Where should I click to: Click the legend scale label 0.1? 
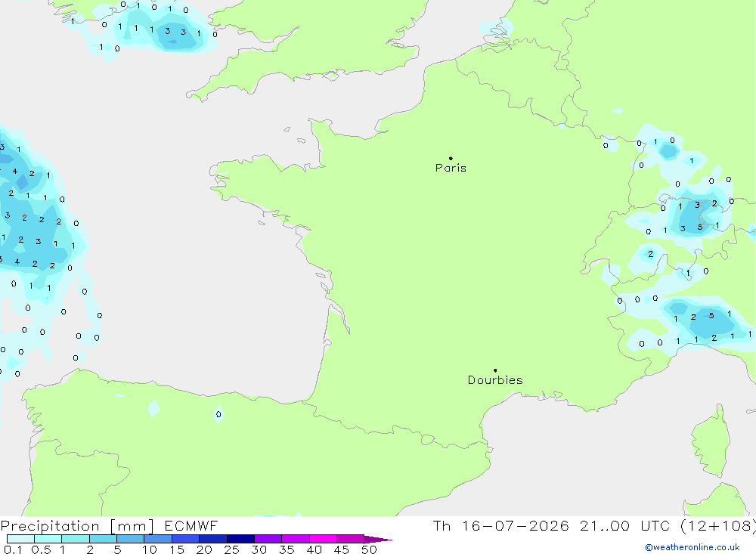[13, 549]
